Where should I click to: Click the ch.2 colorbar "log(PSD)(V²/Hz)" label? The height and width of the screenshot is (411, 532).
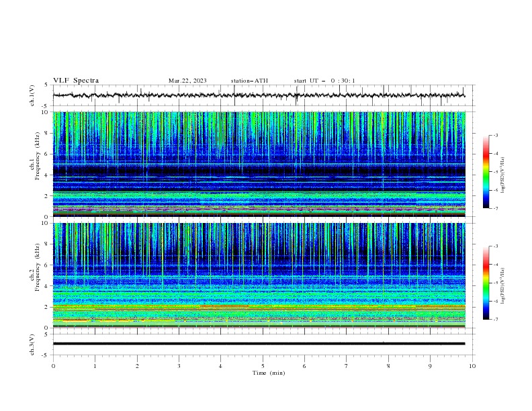(502, 285)
